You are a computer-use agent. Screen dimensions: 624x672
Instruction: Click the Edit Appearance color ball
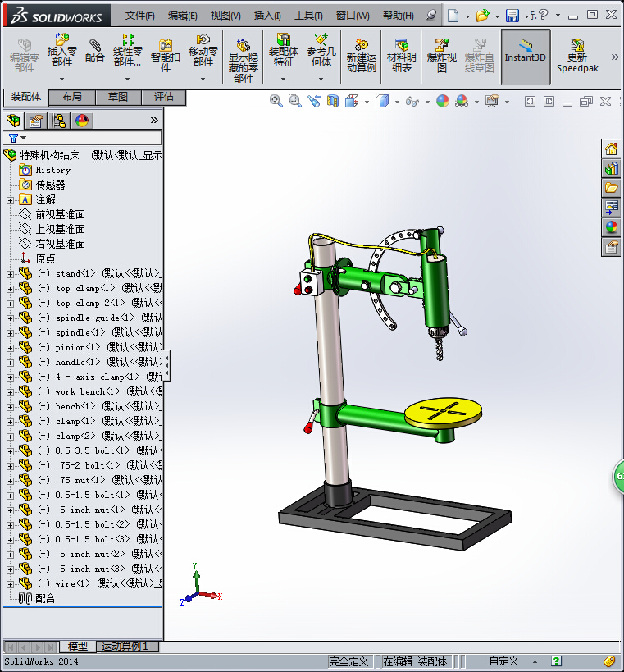[x=443, y=101]
